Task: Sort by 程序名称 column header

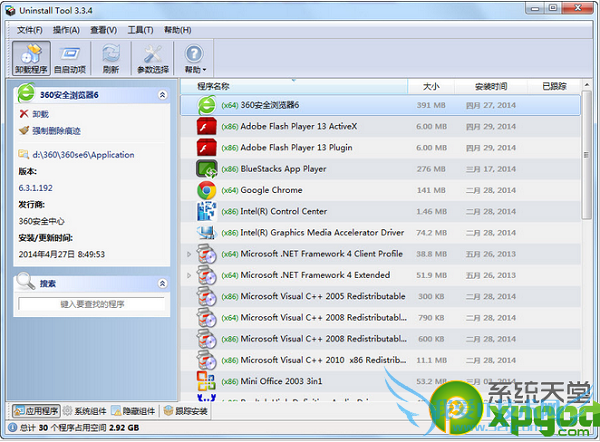Action: (x=293, y=86)
